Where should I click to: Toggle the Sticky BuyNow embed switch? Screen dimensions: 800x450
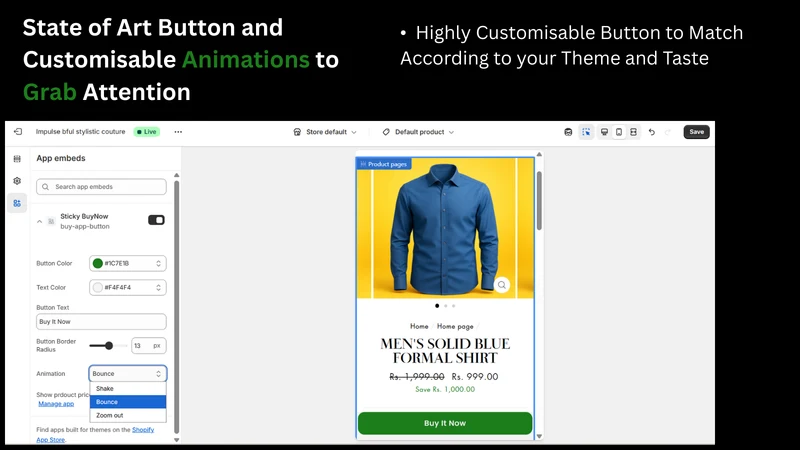(156, 220)
